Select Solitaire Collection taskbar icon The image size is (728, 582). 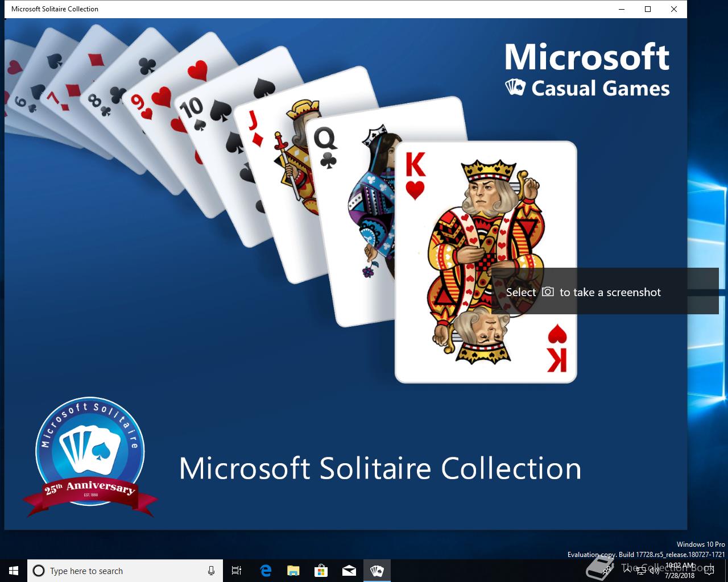(x=377, y=571)
